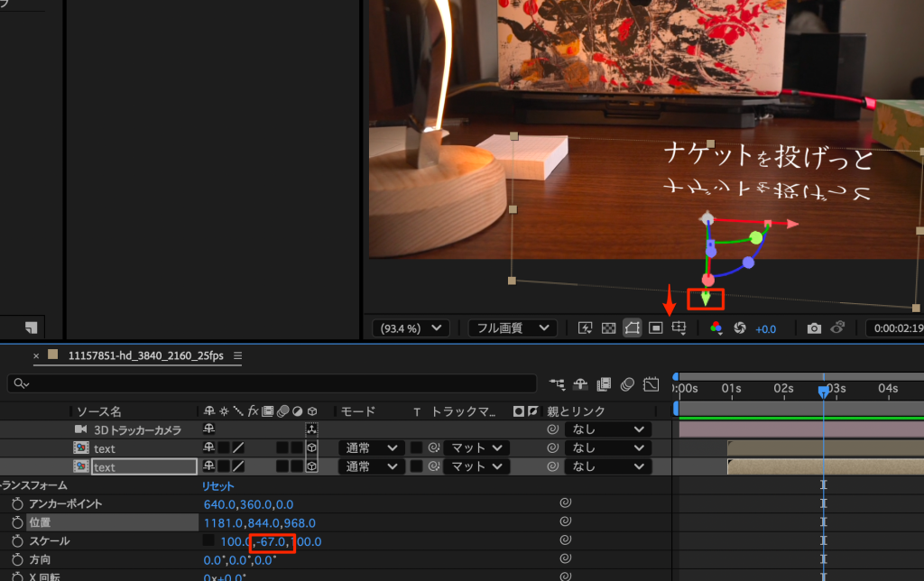Screen dimensions: 924x581
Task: Toggle the transparency grid in the viewer
Action: pyautogui.click(x=608, y=328)
